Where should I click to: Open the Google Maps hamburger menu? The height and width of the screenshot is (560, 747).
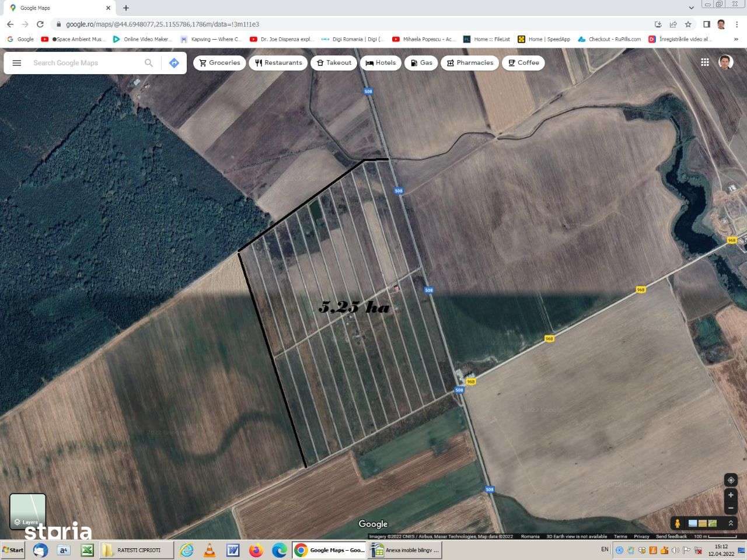16,62
